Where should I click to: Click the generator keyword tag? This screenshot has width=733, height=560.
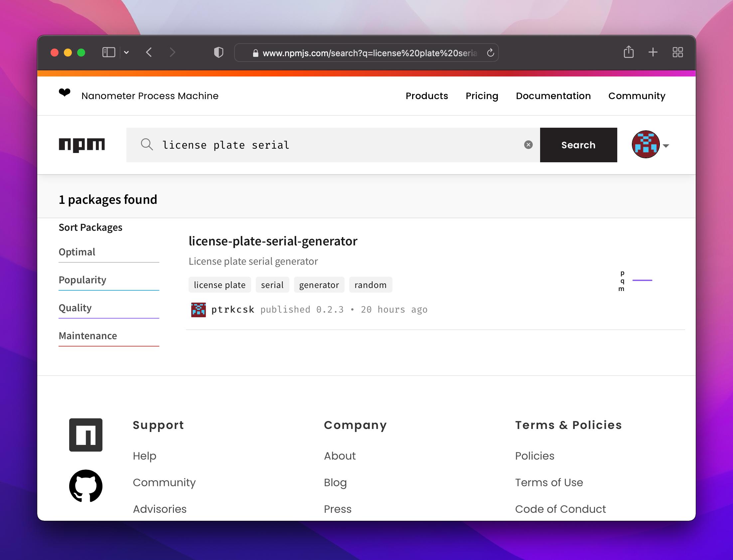[319, 285]
